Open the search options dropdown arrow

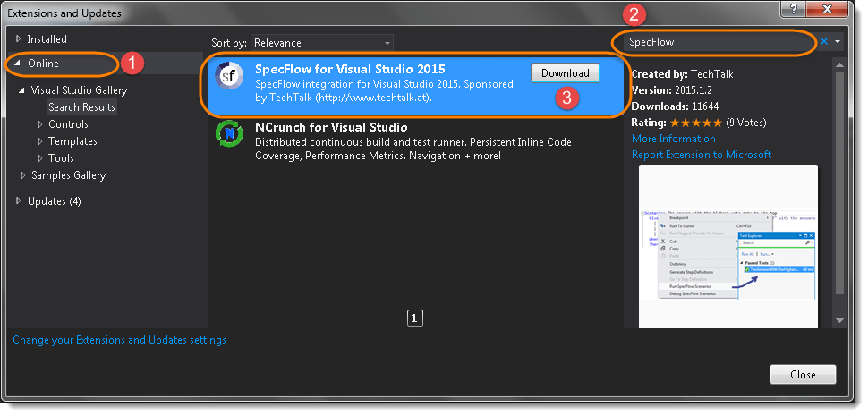click(838, 41)
